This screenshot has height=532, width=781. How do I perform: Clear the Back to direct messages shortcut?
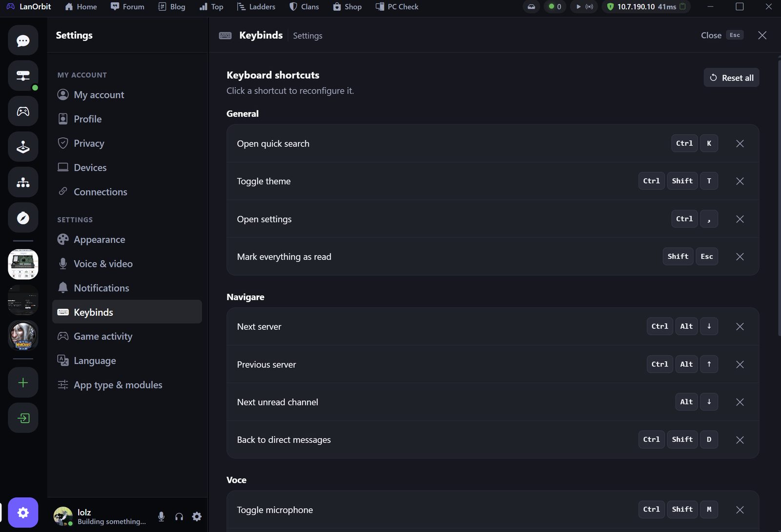[740, 440]
